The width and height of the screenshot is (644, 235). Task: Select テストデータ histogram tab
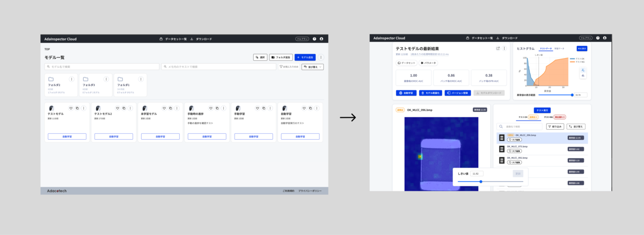[x=545, y=49]
